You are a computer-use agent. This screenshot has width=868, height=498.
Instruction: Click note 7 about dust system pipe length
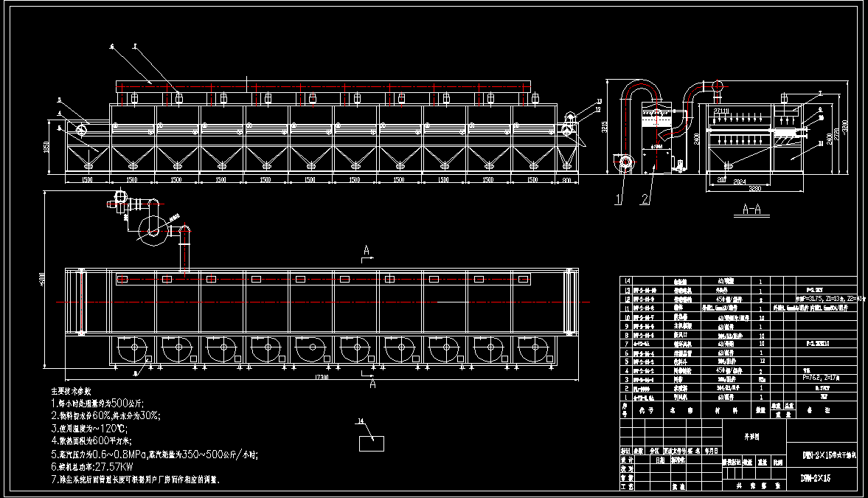[x=136, y=480]
